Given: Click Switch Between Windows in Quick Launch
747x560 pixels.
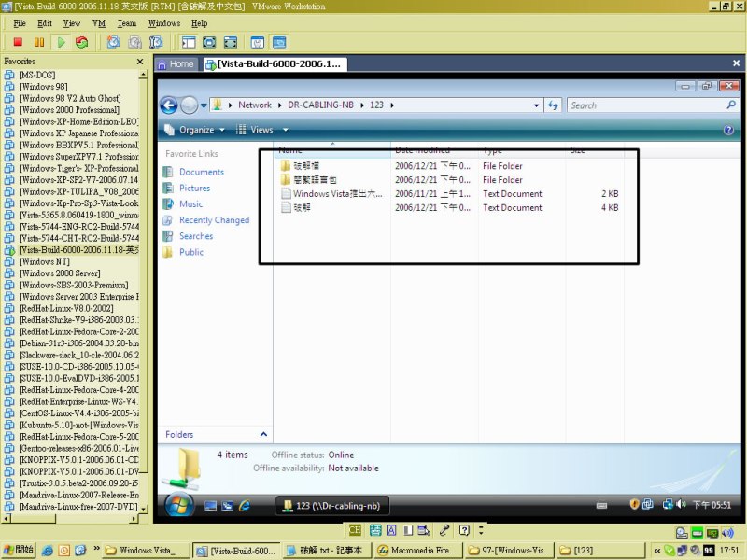Looking at the screenshot, I should pyautogui.click(x=228, y=506).
